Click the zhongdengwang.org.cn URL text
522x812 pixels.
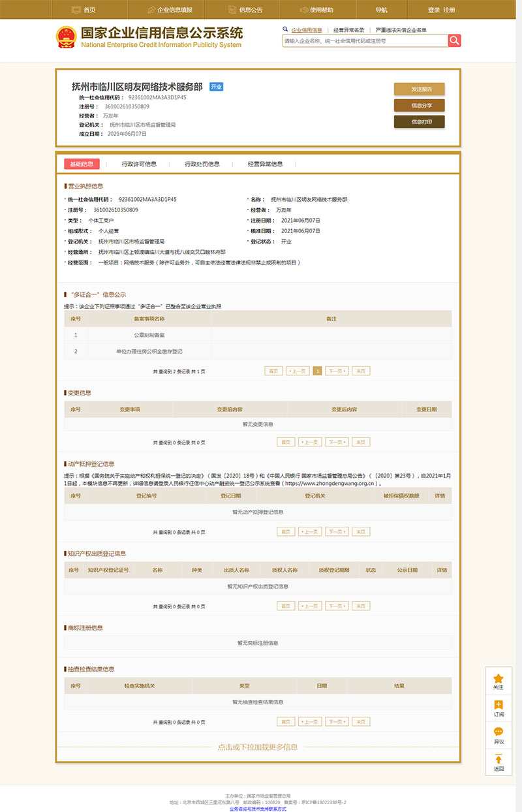click(x=330, y=484)
